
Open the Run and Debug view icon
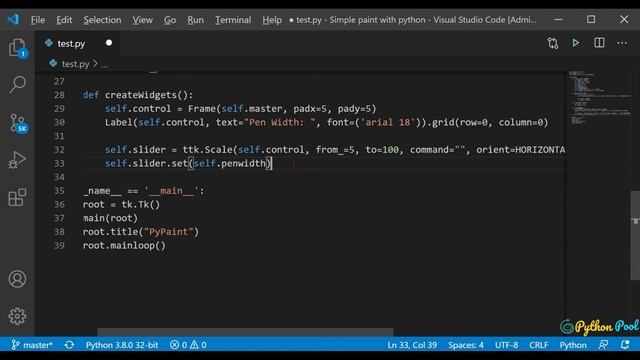(x=17, y=160)
